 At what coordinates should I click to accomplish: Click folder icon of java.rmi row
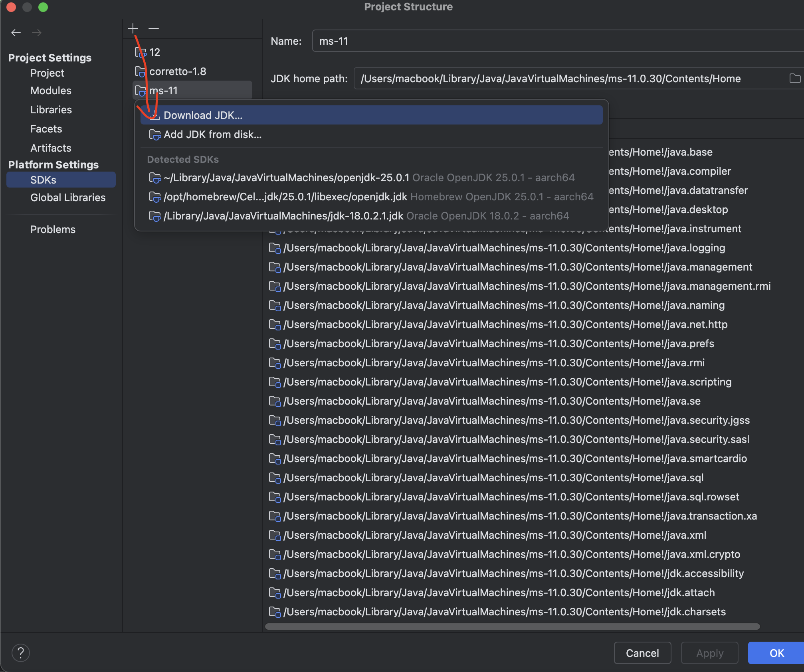point(275,363)
